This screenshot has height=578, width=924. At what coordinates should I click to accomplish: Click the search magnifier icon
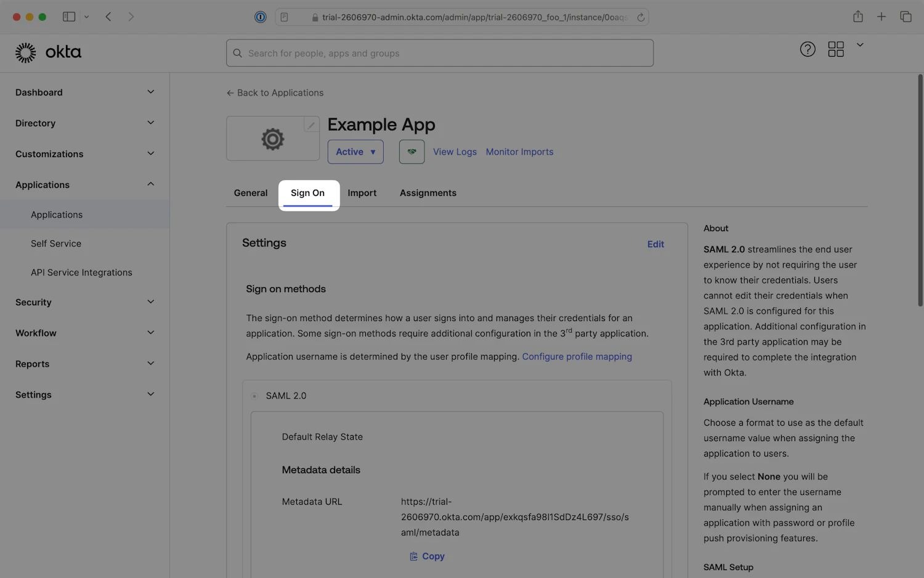pos(238,54)
